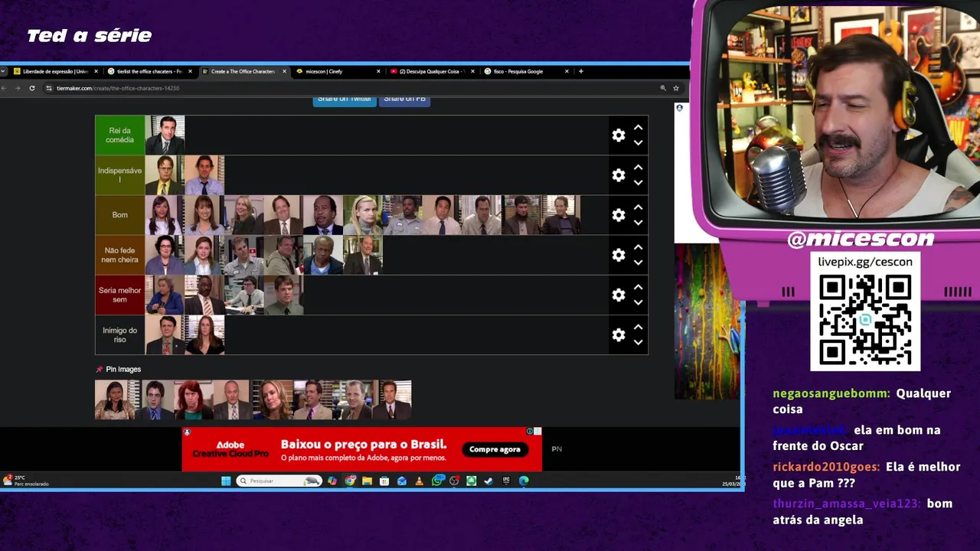Close the Adobe banner ad

(537, 432)
